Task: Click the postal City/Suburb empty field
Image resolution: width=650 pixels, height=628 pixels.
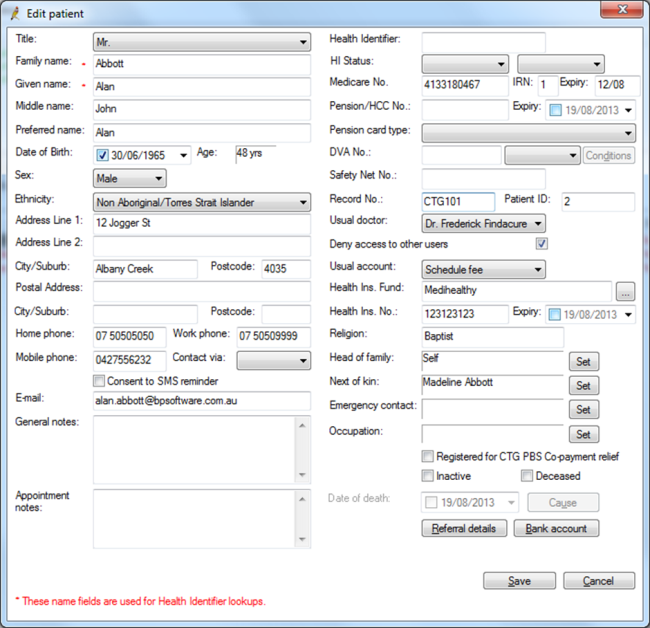Action: pos(145,314)
